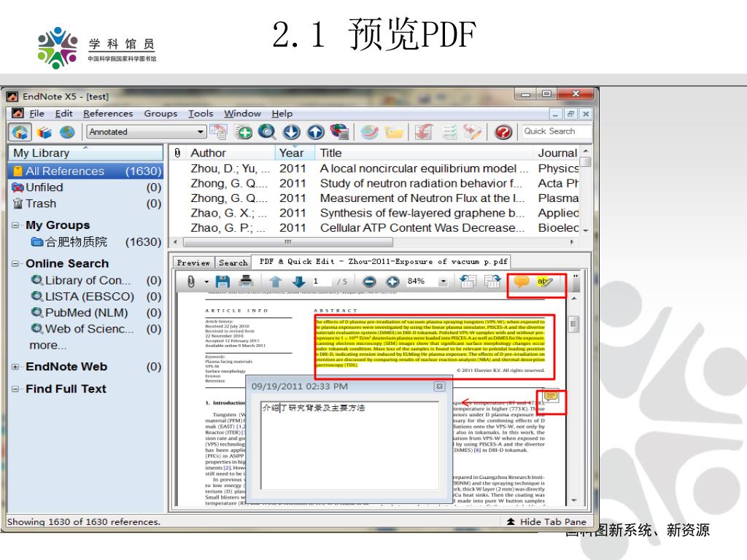Open the Tools menu

[201, 113]
